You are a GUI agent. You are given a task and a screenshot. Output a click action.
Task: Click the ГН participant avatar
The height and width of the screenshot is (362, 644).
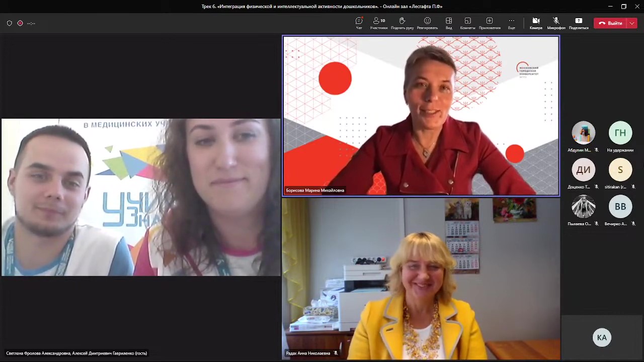pos(620,133)
